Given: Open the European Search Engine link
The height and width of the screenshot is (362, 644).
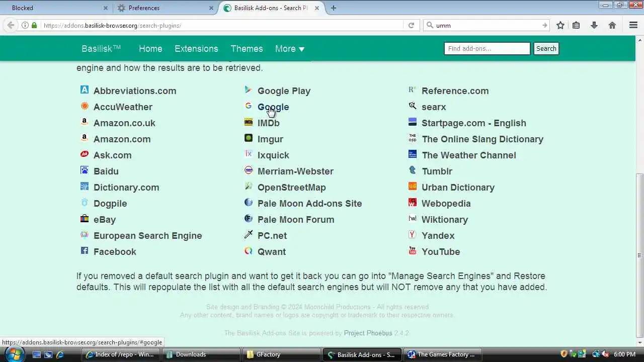Looking at the screenshot, I should click(x=148, y=236).
